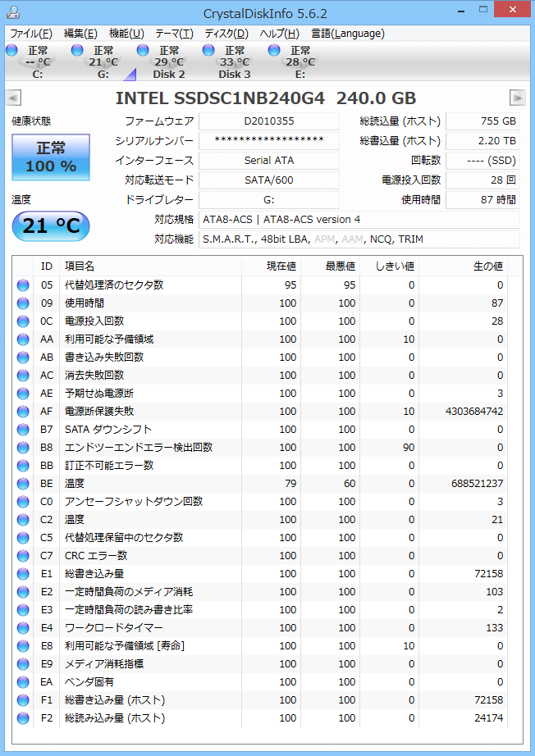Click the status icon for ID AC row

(x=23, y=376)
